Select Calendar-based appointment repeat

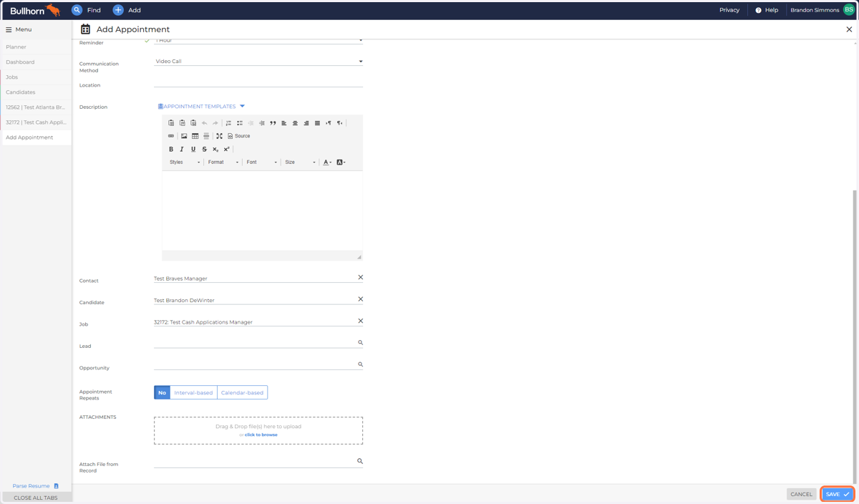(x=242, y=392)
